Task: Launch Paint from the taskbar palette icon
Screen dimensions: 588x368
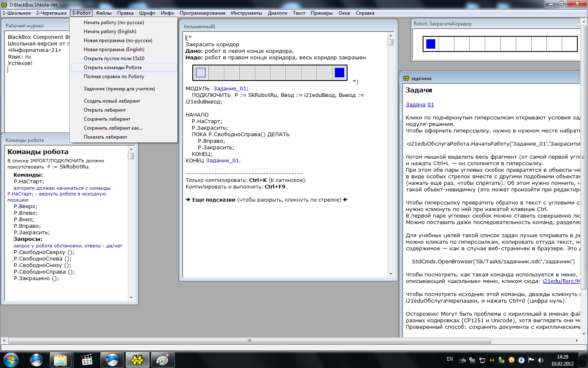Action: 163,360
